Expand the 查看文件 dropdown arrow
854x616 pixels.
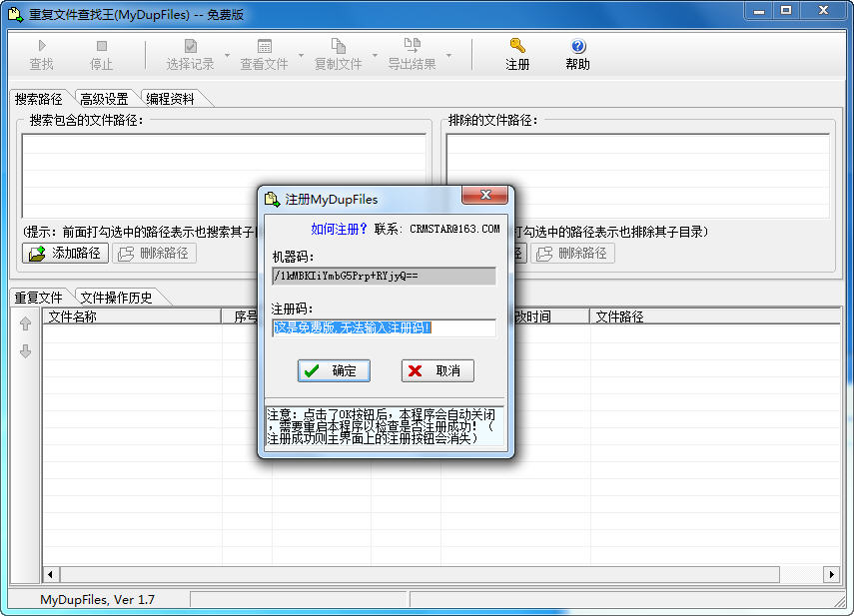click(301, 55)
